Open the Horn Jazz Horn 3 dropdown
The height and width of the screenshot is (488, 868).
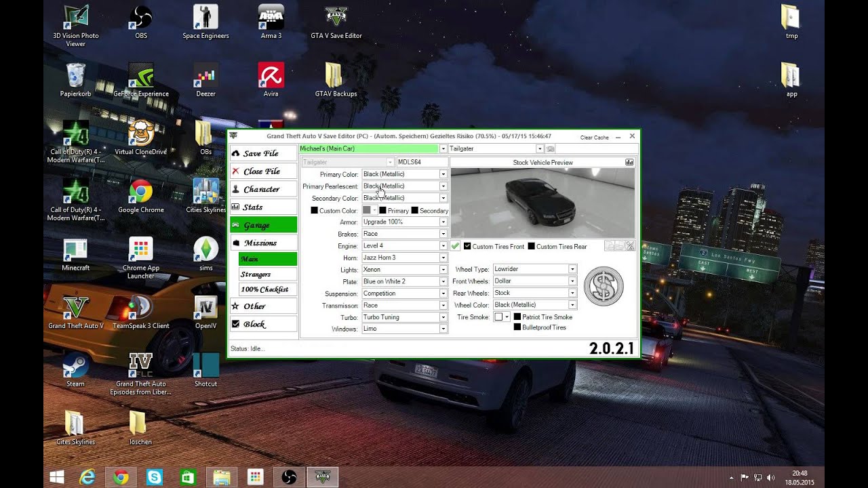tap(443, 258)
